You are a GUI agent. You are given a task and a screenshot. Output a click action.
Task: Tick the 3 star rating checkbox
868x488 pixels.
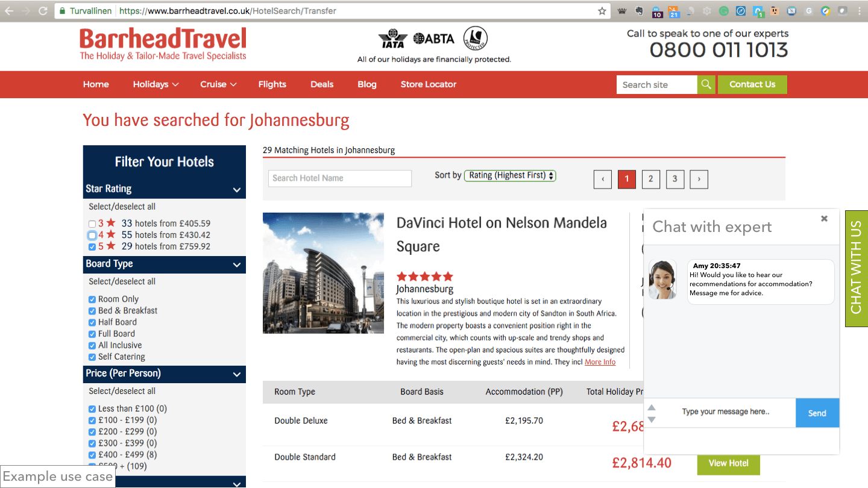[x=92, y=224]
